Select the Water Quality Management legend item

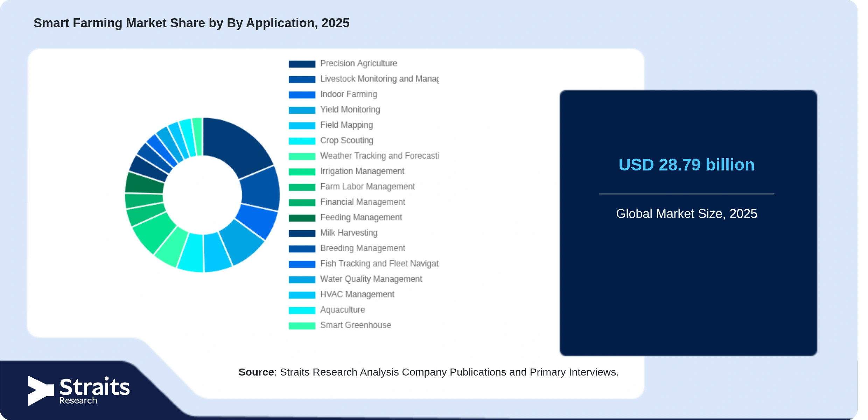pos(355,279)
